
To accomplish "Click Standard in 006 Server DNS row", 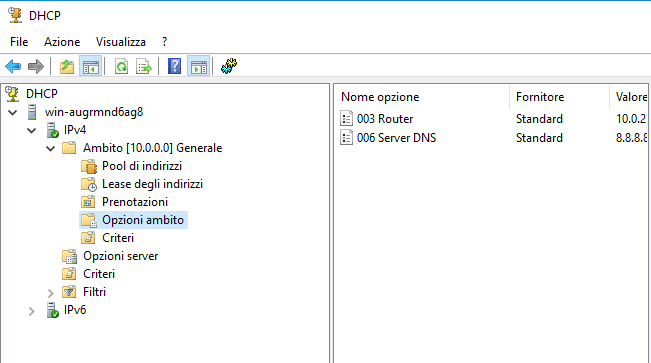I will (x=539, y=138).
